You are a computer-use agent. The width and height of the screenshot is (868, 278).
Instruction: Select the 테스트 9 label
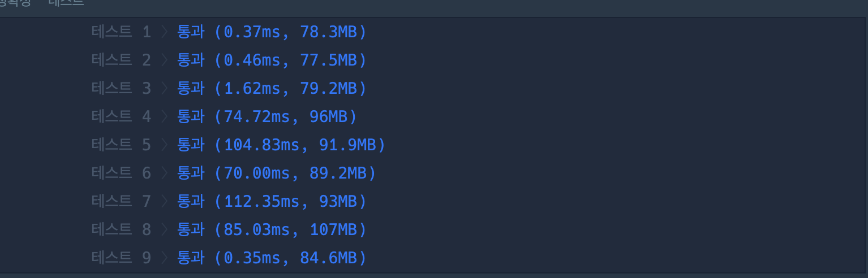tap(121, 258)
